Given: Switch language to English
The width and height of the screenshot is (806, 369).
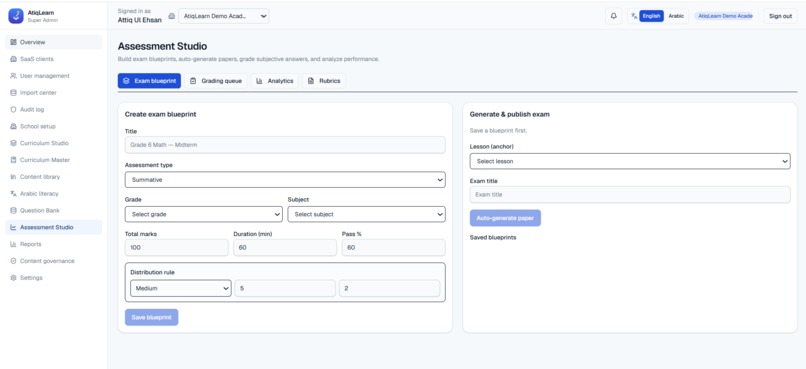Looking at the screenshot, I should point(651,16).
